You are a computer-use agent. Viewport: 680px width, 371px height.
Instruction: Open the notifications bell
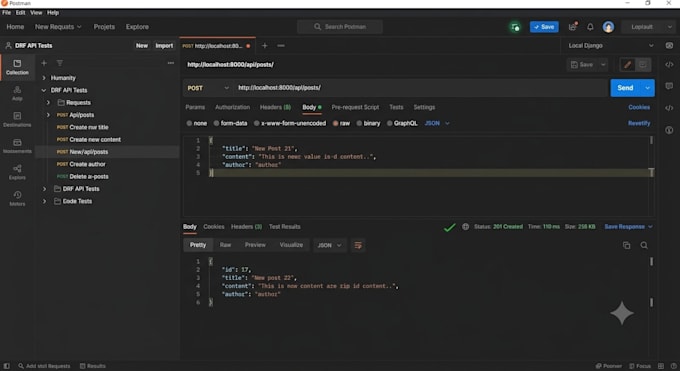[x=590, y=27]
